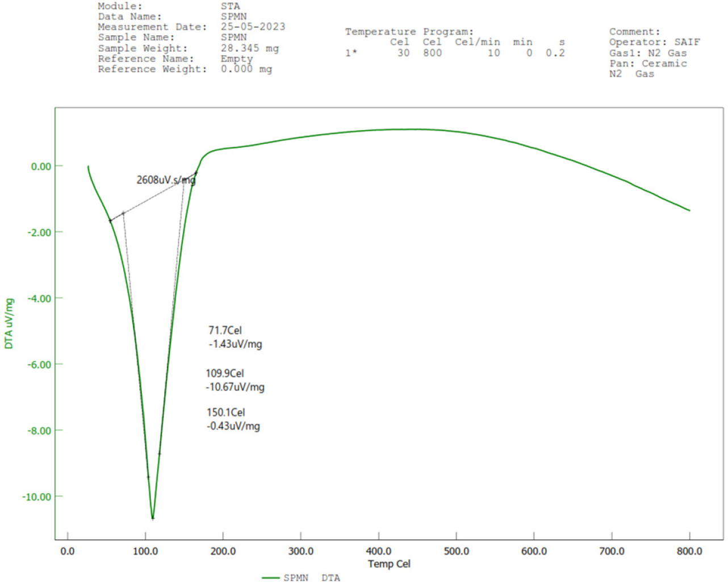Screen dimensions: 728x583
Task: Click the '-10.00' y-axis tick label
Action: (x=36, y=497)
